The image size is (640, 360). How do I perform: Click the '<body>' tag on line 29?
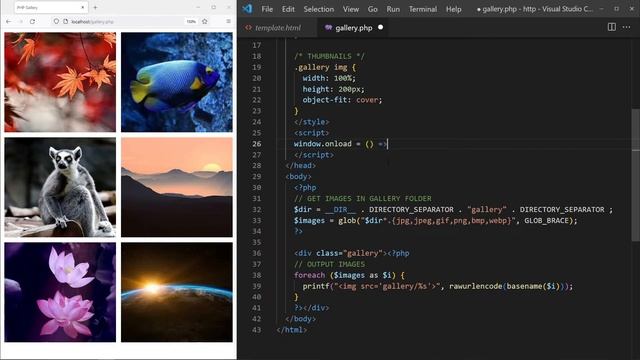pos(298,176)
